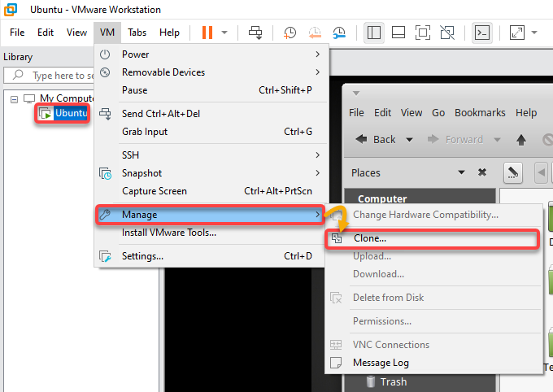Enter full screen mode icon

[x=423, y=33]
